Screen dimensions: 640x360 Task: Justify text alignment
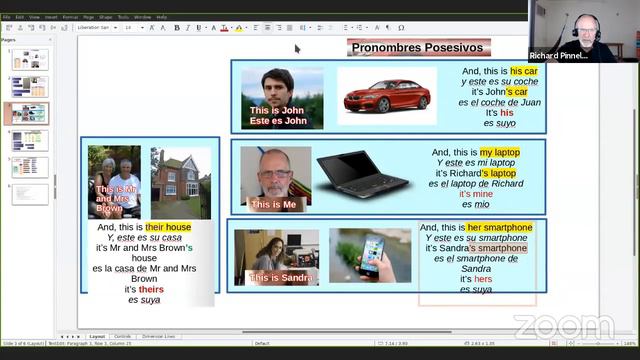click(289, 28)
